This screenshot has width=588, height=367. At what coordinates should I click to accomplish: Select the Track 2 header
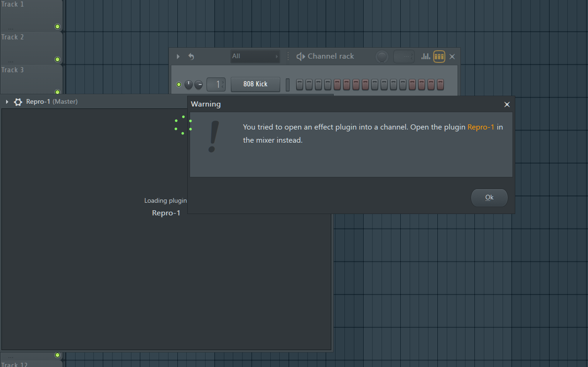[x=31, y=48]
